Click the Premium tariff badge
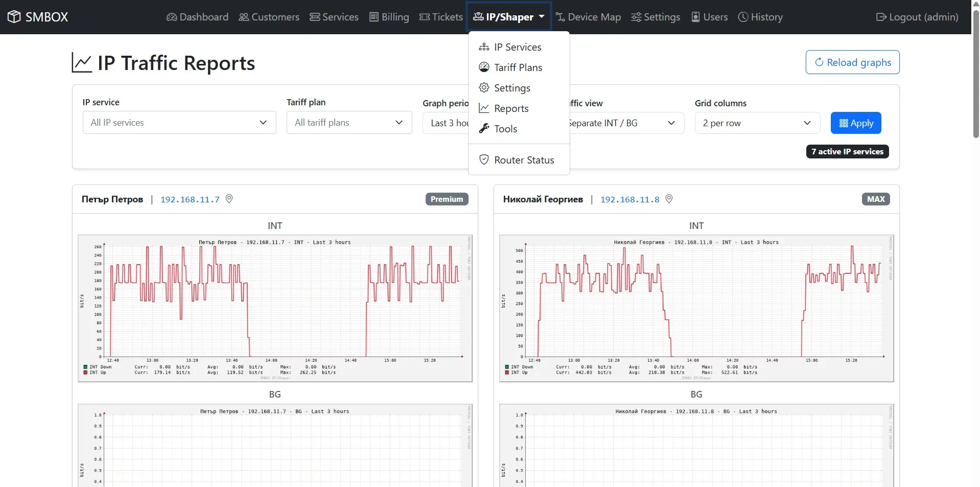The image size is (980, 487). coord(447,199)
